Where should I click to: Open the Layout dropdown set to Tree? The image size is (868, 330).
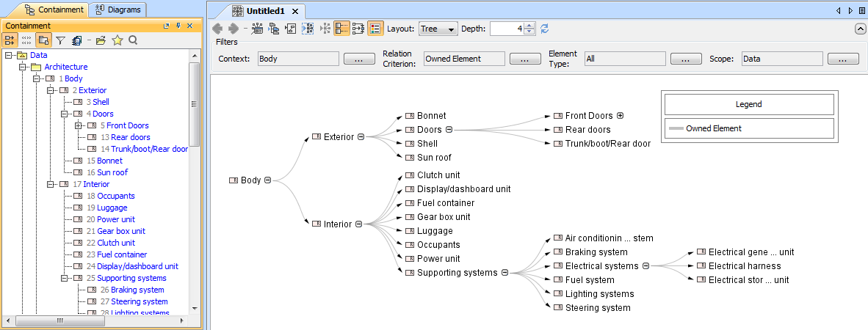coord(438,29)
